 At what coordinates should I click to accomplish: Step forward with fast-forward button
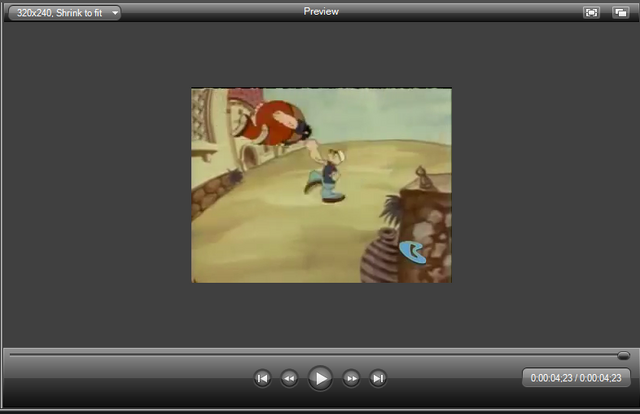point(351,378)
